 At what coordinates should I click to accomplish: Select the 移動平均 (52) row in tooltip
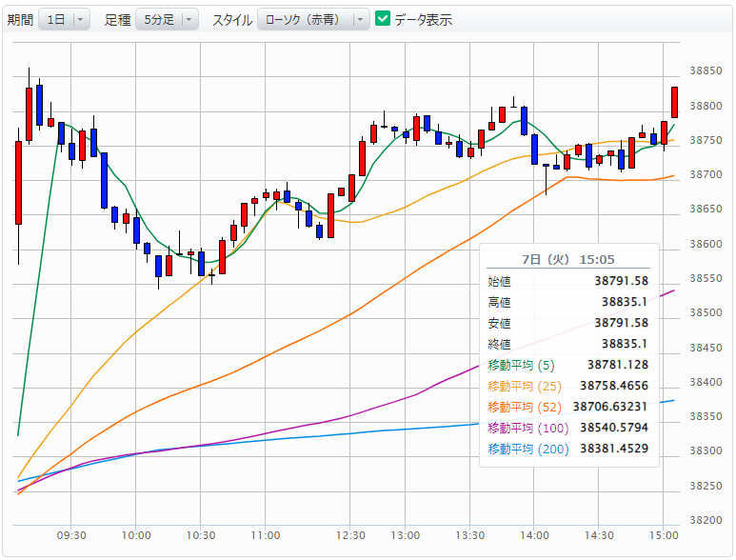coord(567,407)
